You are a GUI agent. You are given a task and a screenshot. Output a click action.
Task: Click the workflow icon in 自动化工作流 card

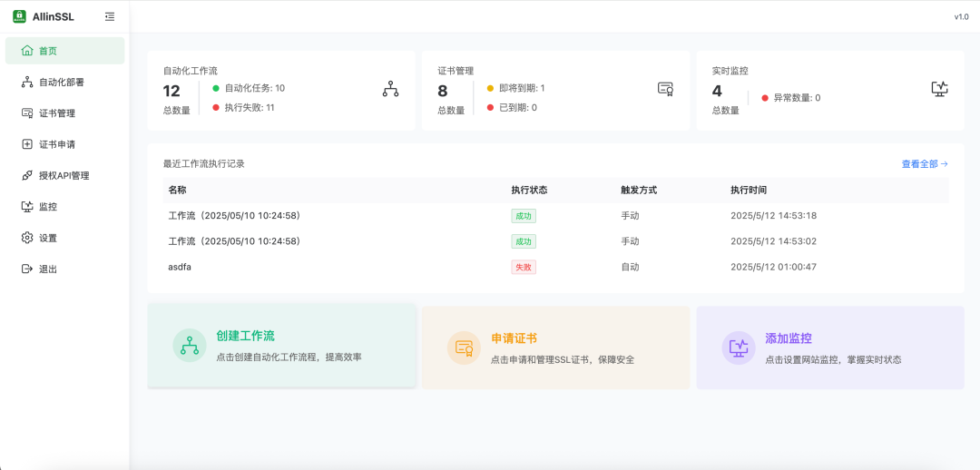click(x=390, y=90)
